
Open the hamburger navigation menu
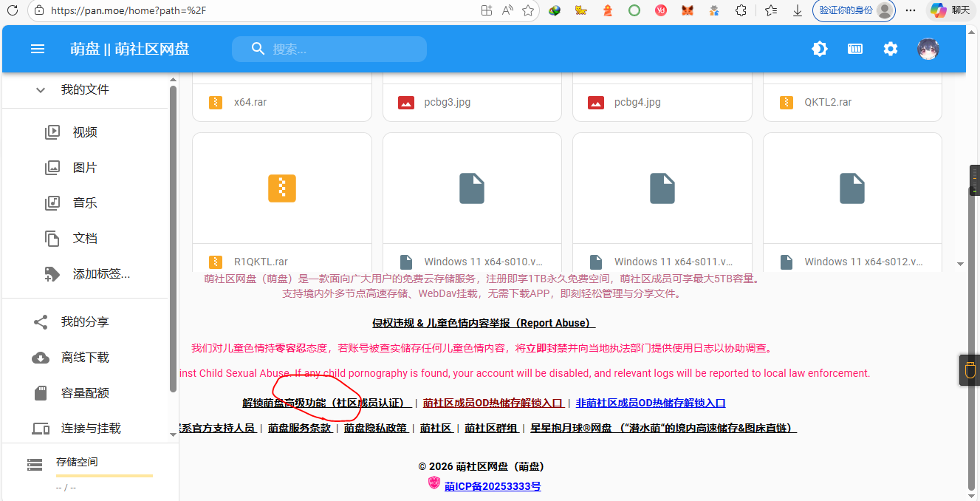click(38, 49)
